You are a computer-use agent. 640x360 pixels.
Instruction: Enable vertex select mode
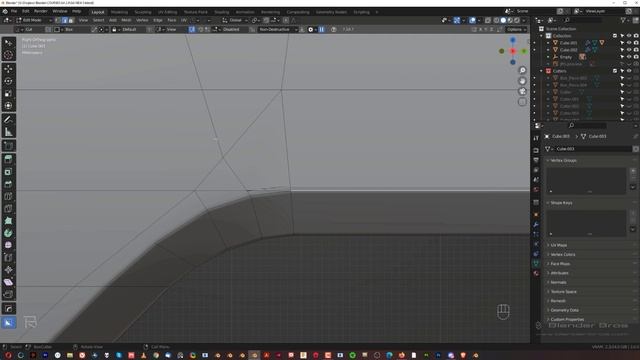click(x=58, y=20)
